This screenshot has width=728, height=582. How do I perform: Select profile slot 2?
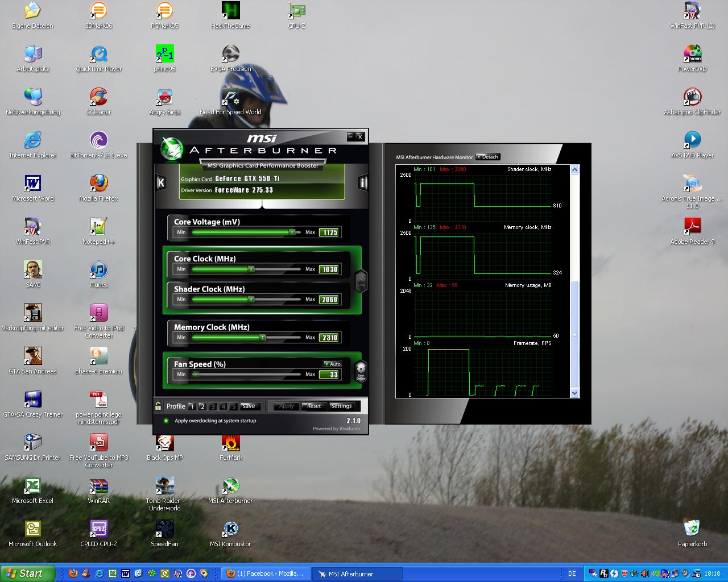[202, 406]
